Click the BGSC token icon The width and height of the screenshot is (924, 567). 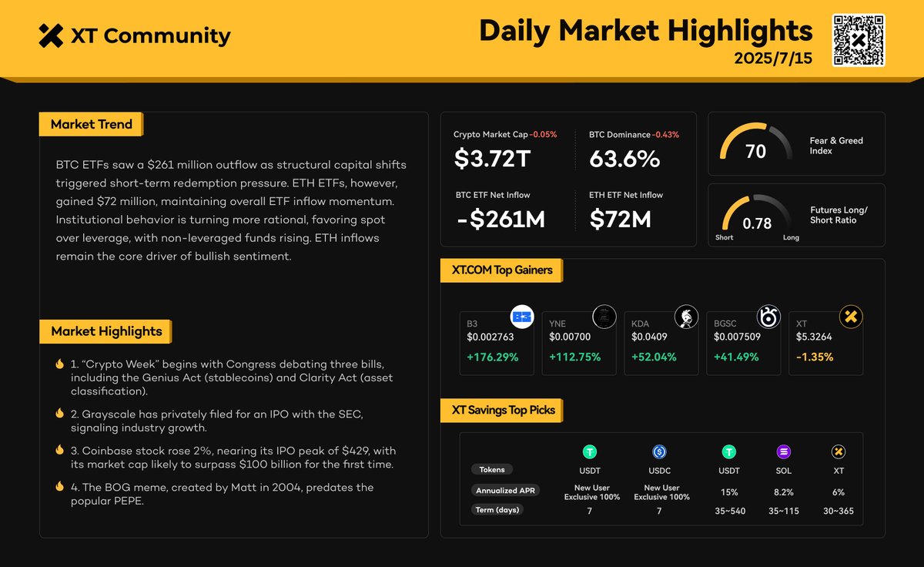coord(769,317)
